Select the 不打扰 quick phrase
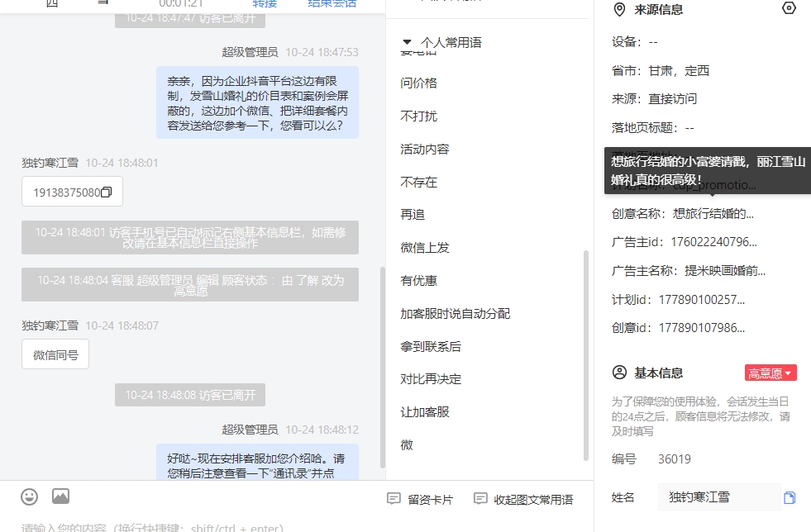811x532 pixels. 418,116
